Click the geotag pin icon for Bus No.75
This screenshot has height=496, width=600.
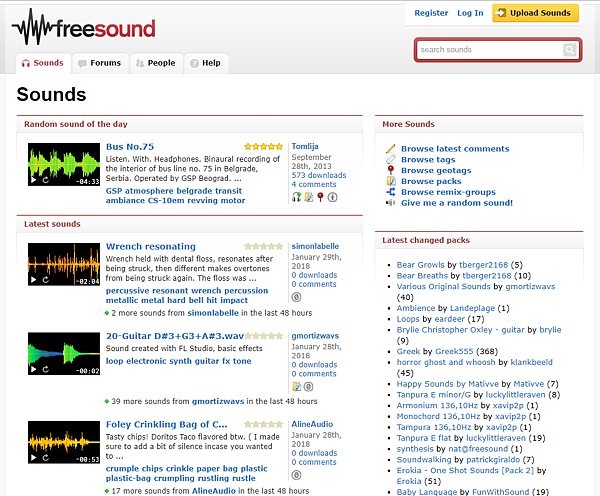coord(321,197)
